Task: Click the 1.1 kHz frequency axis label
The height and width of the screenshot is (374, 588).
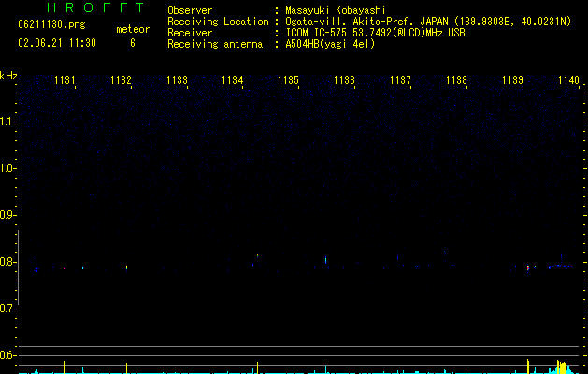Action: pyautogui.click(x=8, y=122)
